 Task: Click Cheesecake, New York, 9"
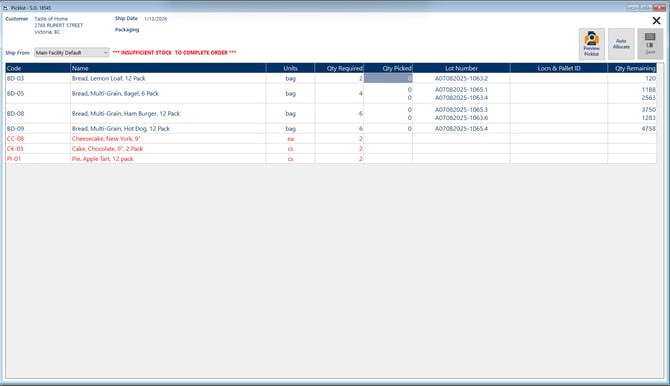[x=106, y=138]
